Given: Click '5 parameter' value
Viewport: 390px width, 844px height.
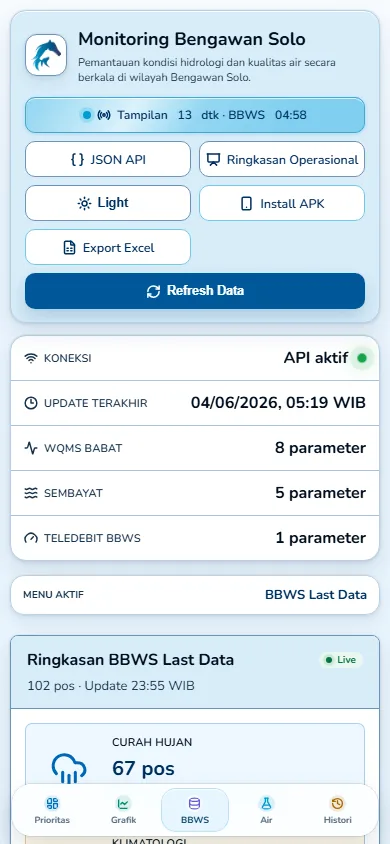Looking at the screenshot, I should (x=321, y=493).
